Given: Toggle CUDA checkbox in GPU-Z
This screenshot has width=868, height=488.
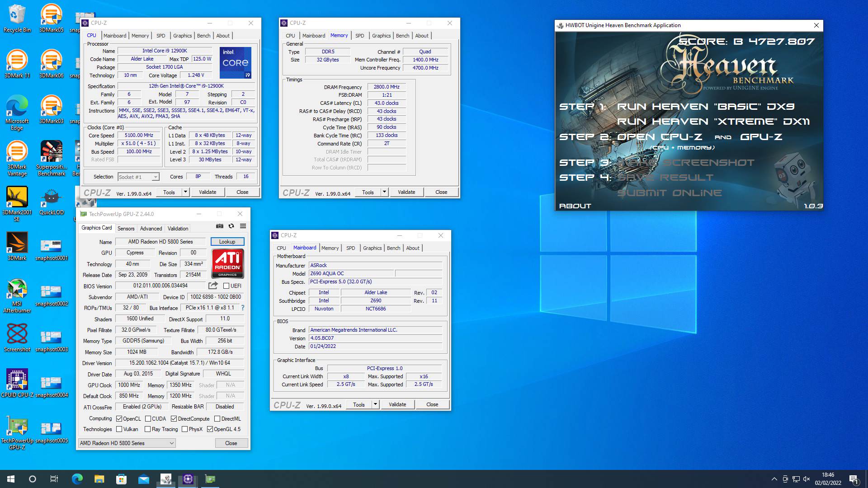Looking at the screenshot, I should click(x=148, y=419).
